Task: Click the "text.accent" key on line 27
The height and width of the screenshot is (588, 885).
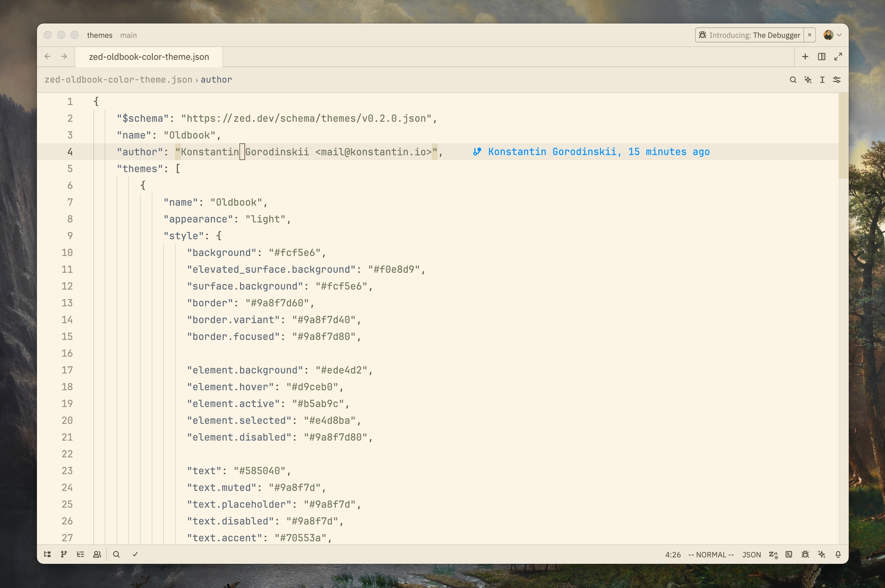Action: coord(225,538)
